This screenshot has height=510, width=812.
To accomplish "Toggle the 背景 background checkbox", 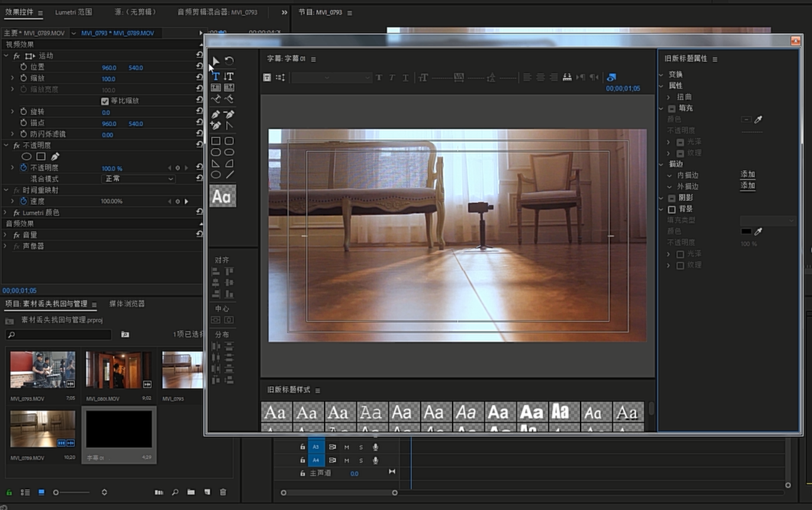I will point(672,209).
